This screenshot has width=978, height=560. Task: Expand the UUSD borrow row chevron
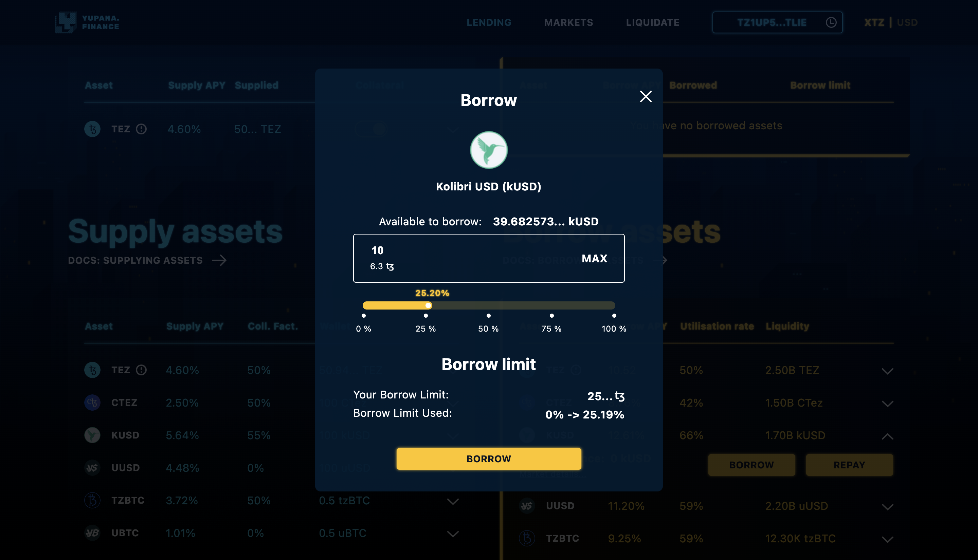coord(887,507)
